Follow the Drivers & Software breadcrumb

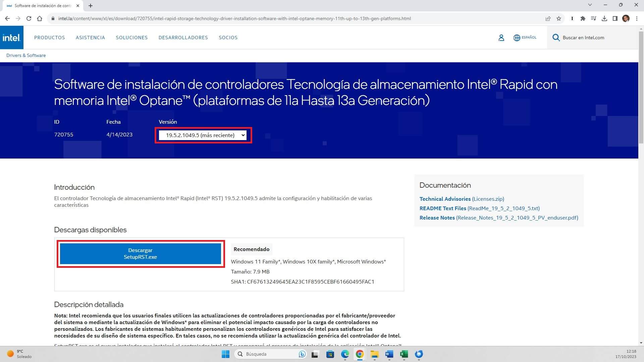(x=26, y=55)
